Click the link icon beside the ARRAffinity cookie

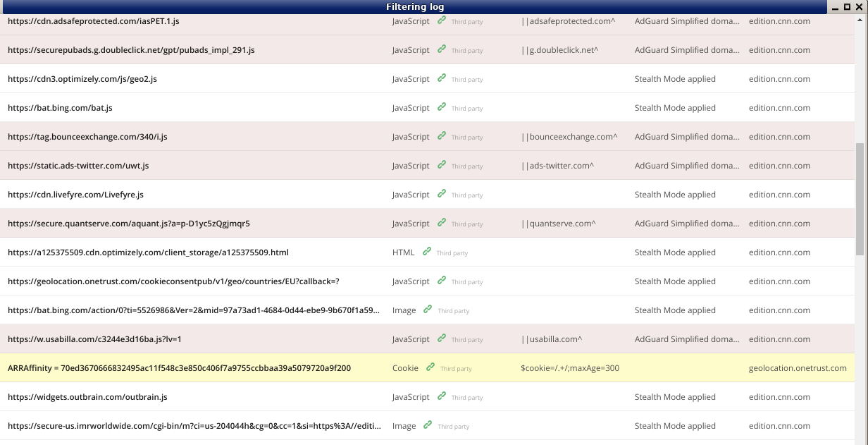click(x=430, y=367)
